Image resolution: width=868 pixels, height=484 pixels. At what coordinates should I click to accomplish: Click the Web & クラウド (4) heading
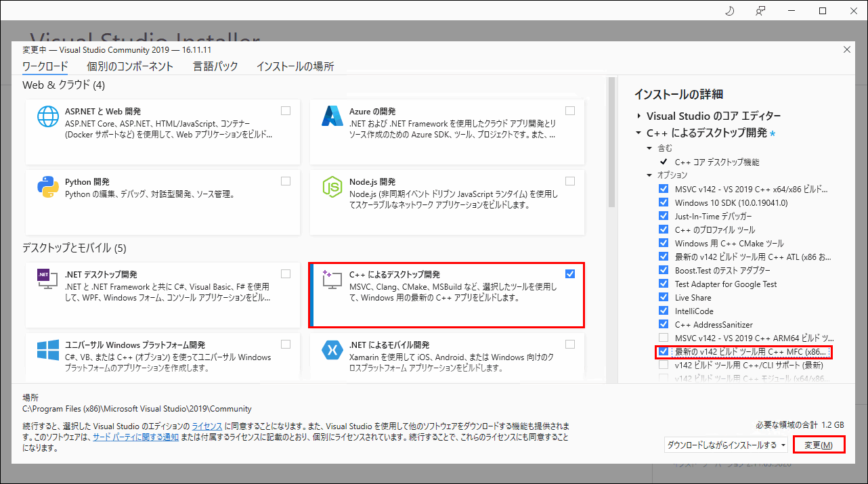[x=64, y=85]
